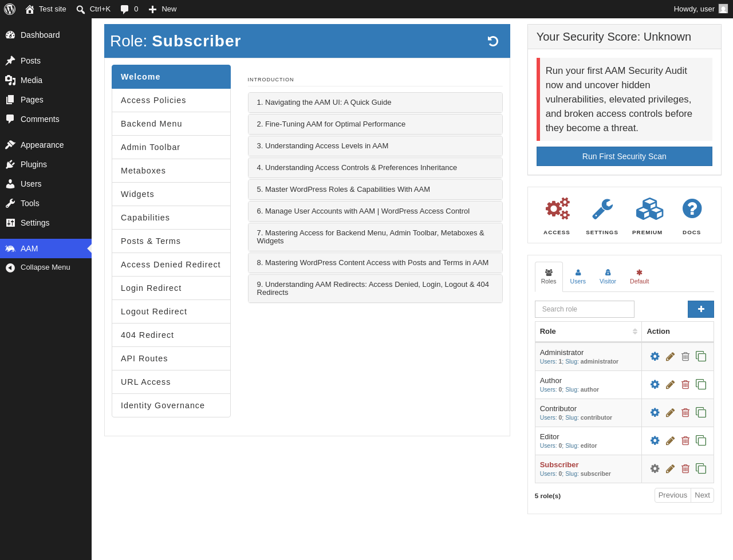
Task: Click the blue add role plus button
Action: pos(701,309)
